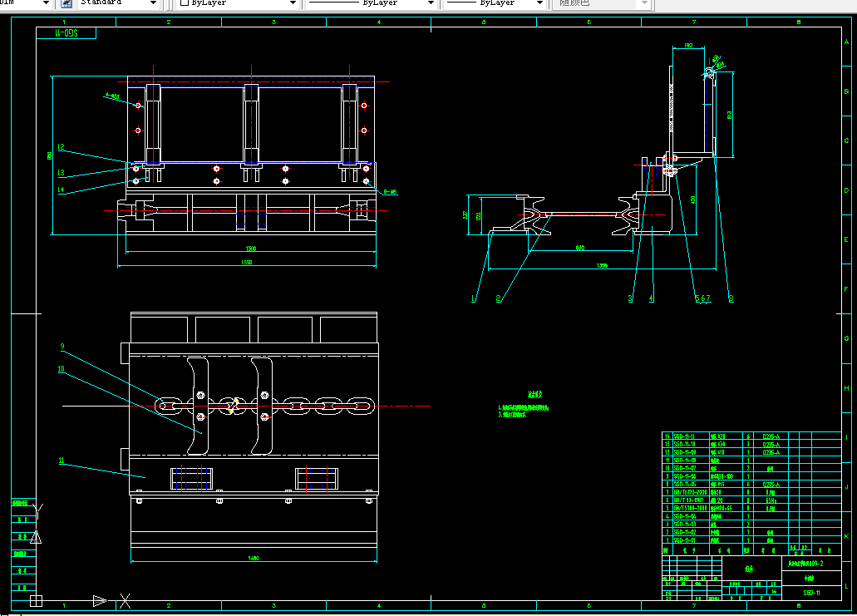857x616 pixels.
Task: Click part balloon number 1 in side view
Action: coord(473,298)
